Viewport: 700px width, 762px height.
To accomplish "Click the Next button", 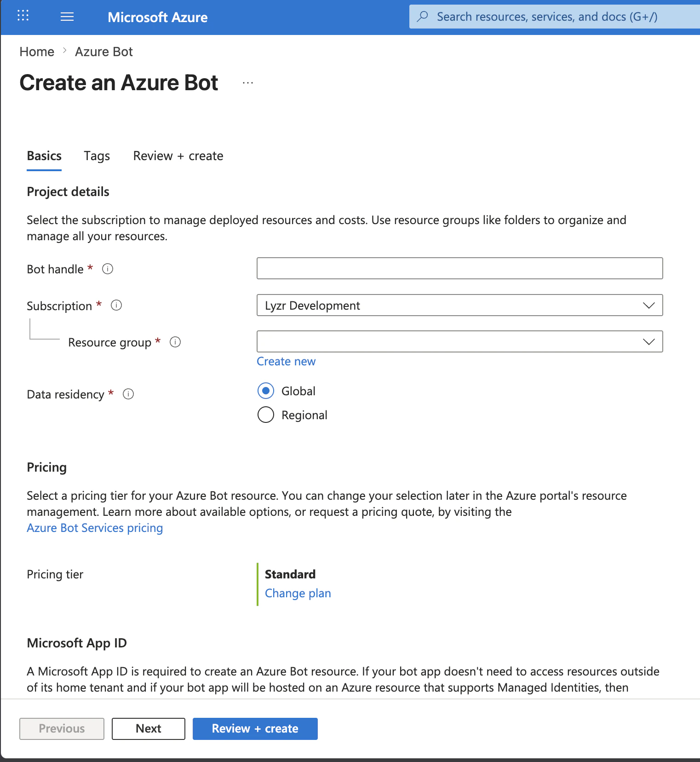I will pos(148,728).
